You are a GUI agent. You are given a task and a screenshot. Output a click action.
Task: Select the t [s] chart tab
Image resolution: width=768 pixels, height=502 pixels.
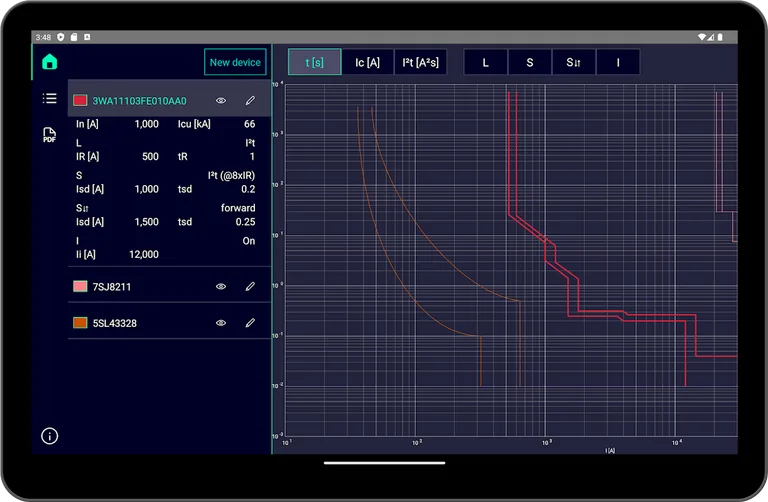tap(315, 62)
